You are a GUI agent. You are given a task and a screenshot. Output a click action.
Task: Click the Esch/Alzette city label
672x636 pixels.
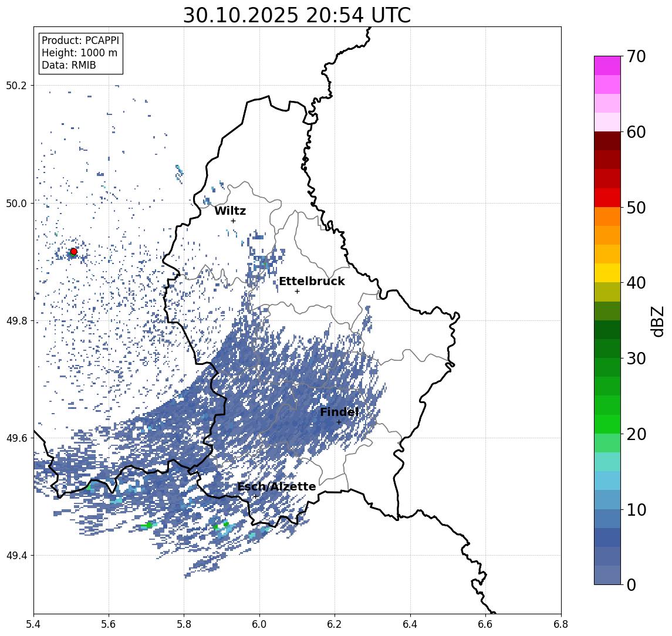point(276,486)
